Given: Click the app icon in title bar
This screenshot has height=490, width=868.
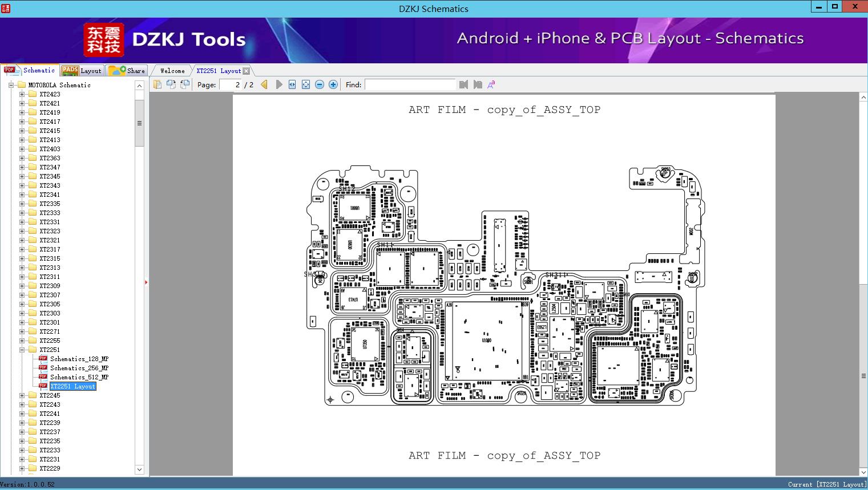Looking at the screenshot, I should (5, 8).
